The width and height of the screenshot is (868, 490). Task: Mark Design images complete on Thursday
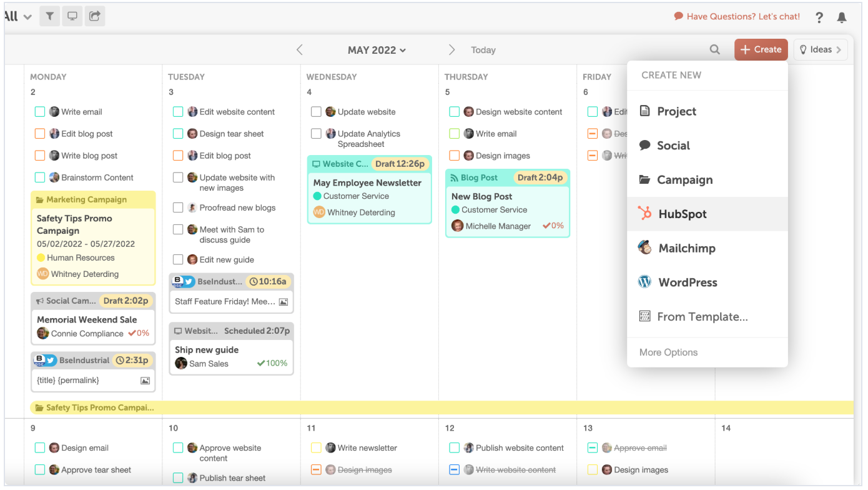[455, 155]
